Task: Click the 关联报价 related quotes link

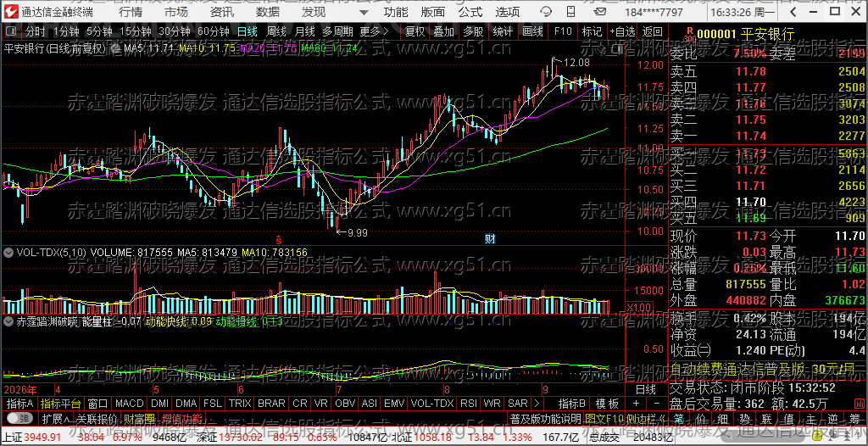Action: 97,418
